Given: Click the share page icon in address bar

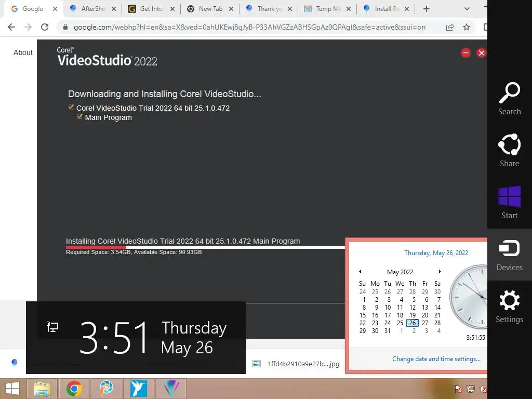Looking at the screenshot, I should (450, 27).
